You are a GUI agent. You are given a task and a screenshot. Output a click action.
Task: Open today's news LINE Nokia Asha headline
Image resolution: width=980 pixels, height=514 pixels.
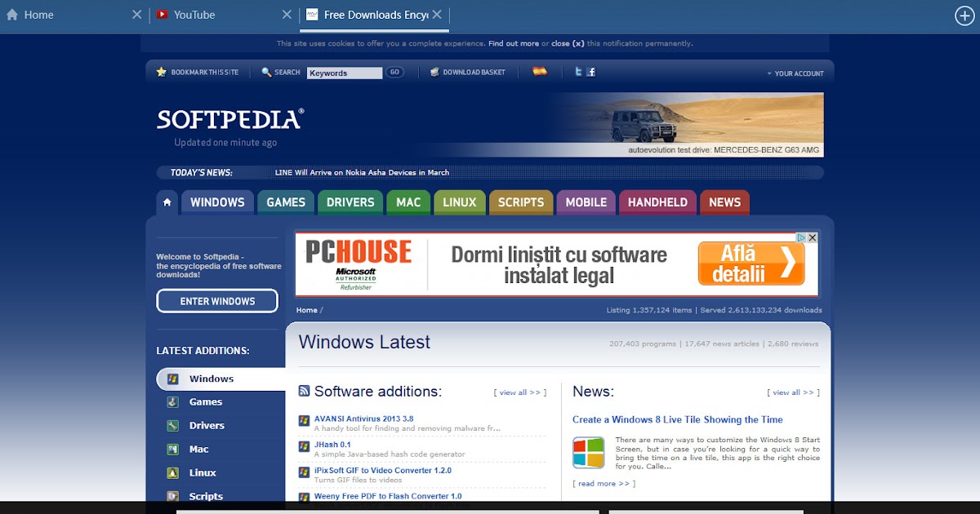click(x=363, y=172)
